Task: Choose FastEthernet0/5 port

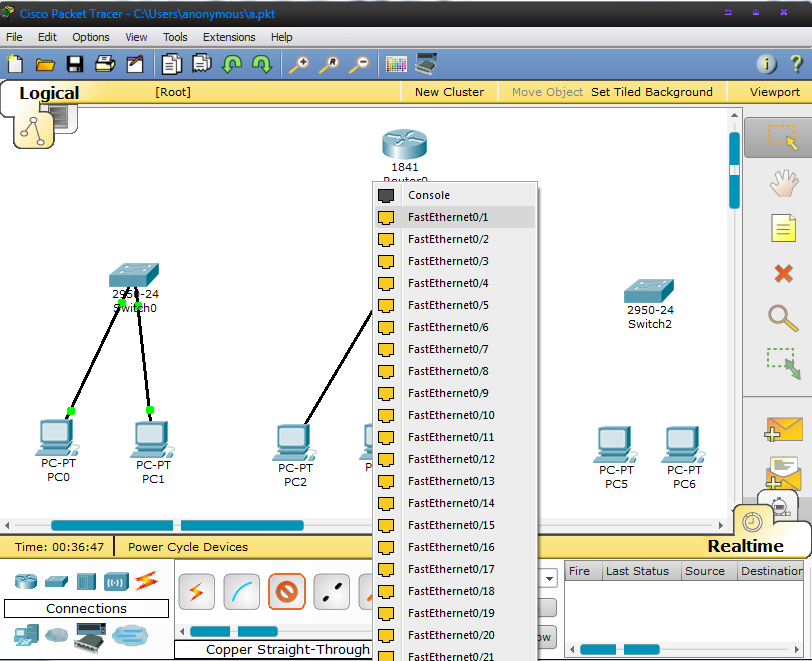Action: point(455,305)
